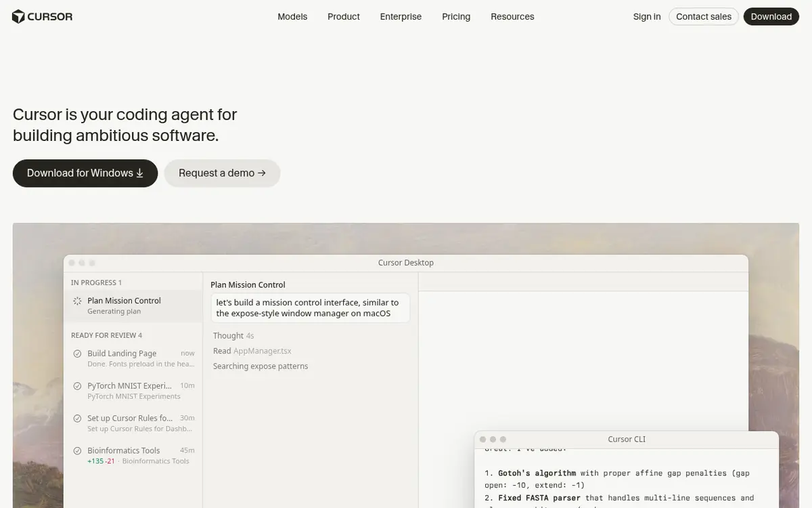Click the 30m timestamp on Cursor Rules task
Viewport: 812px width, 508px height.
coord(187,419)
